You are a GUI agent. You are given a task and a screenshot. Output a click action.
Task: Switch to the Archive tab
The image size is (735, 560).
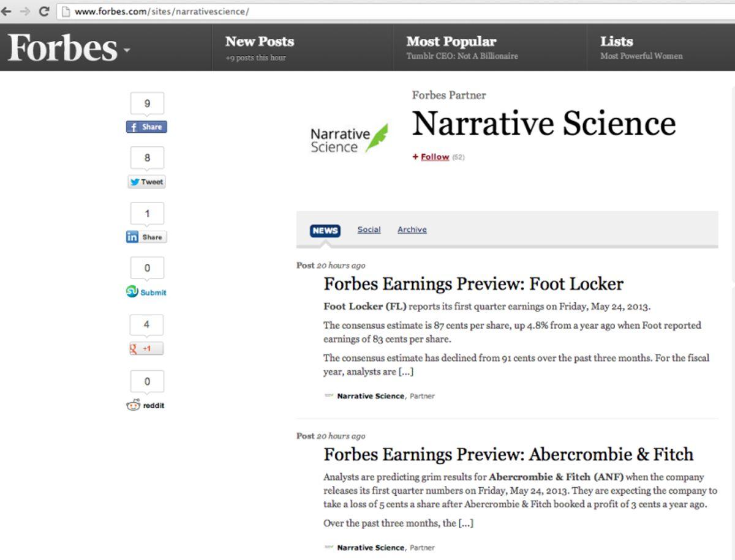click(x=412, y=230)
